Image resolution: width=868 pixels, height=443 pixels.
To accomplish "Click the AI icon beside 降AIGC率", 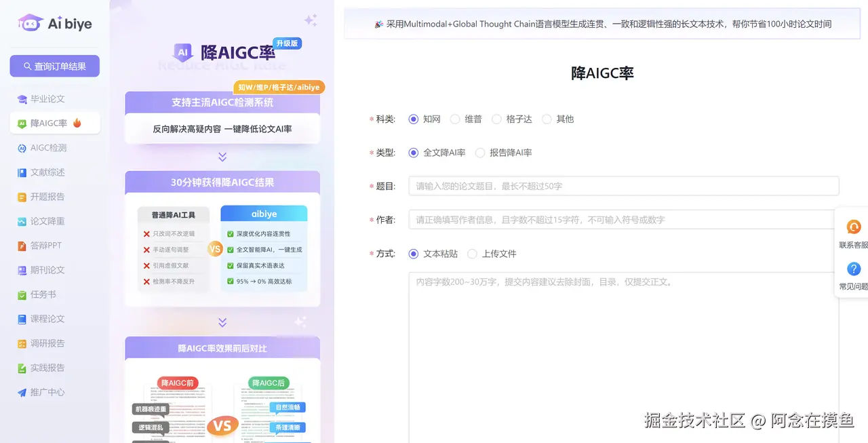I will (22, 123).
